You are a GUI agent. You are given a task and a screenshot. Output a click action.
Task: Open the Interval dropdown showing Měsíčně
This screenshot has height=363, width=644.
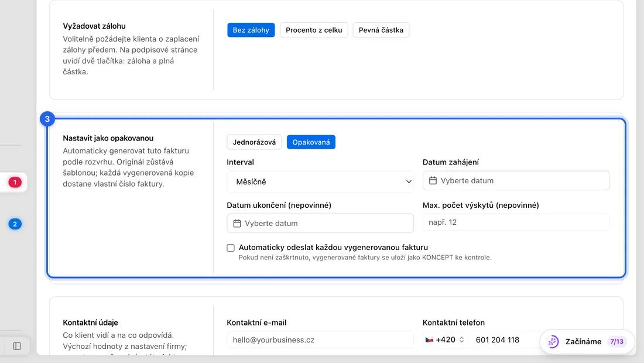pos(320,181)
